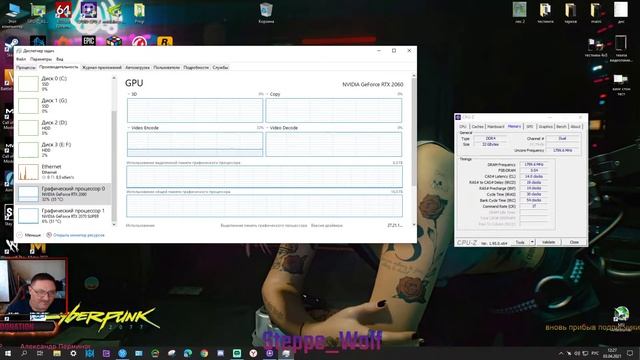Viewport: 640px width, 360px height.
Task: Open the Файл menu in Task Manager
Action: pyautogui.click(x=21, y=59)
